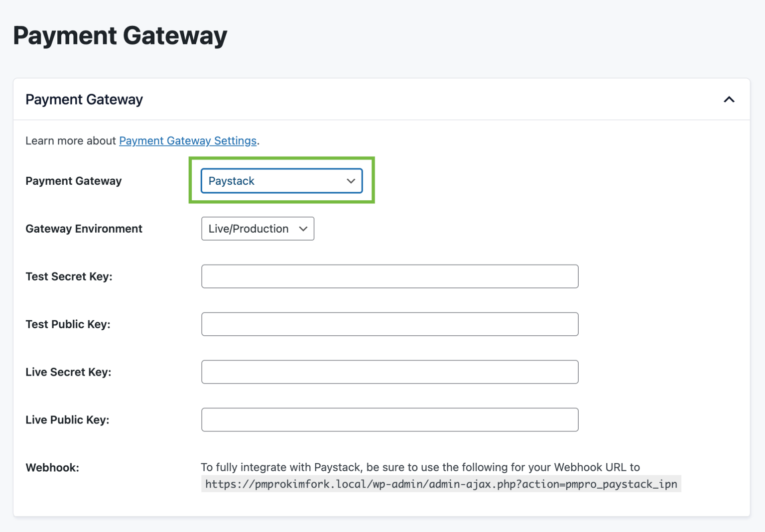Click the Live Secret Key text field

click(x=389, y=372)
